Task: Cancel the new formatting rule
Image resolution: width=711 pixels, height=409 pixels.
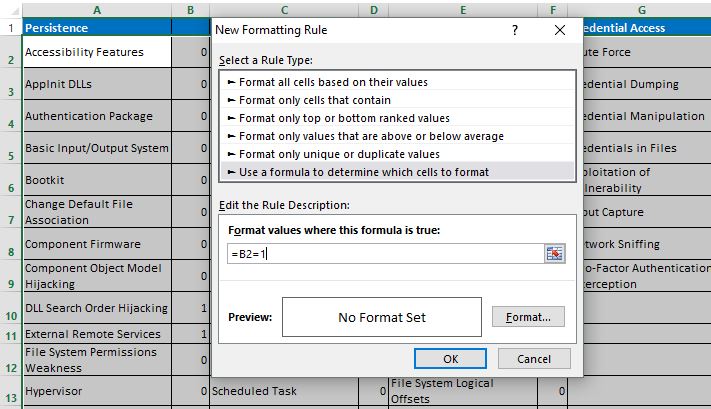Action: [534, 358]
